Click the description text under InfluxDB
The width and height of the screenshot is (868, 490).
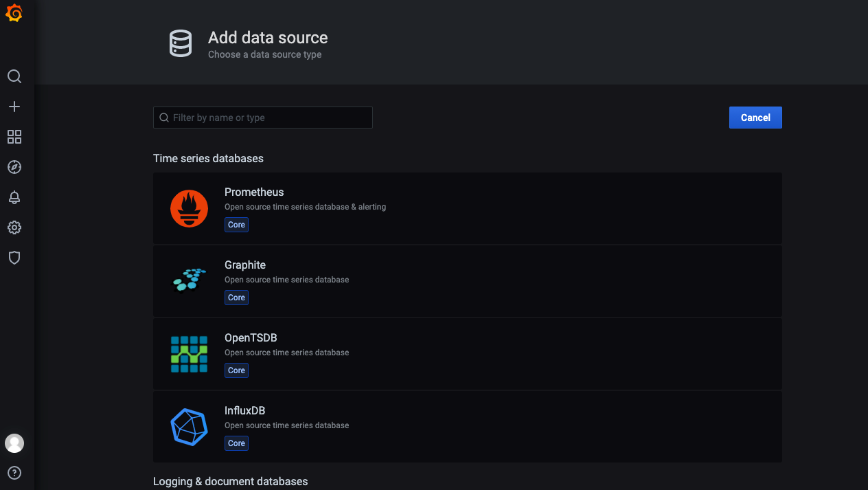click(286, 425)
